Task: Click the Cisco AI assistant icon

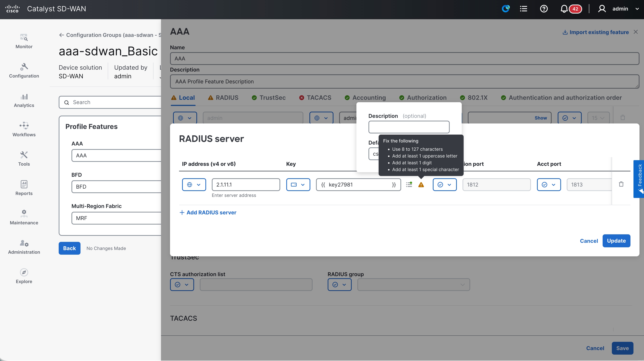Action: tap(506, 9)
